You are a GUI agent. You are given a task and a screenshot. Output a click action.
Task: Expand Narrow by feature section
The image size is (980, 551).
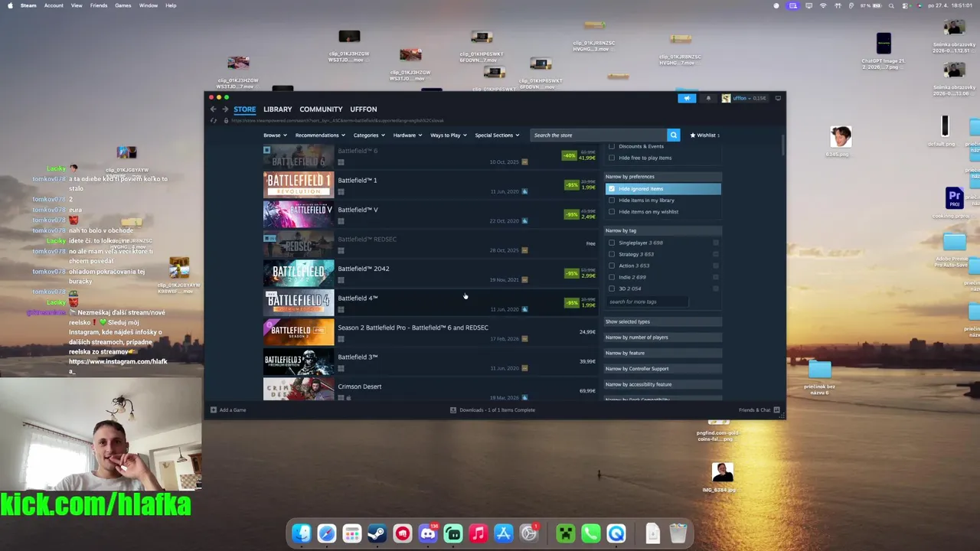point(663,353)
